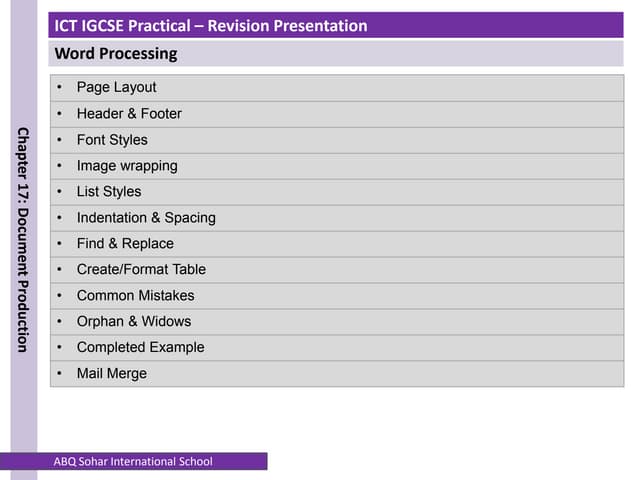Open the Orphan & Widows topic
Screen dimensions: 640x480
click(x=133, y=322)
